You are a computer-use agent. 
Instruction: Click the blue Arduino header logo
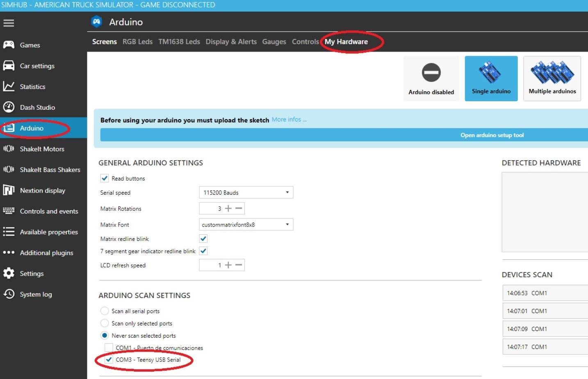96,22
